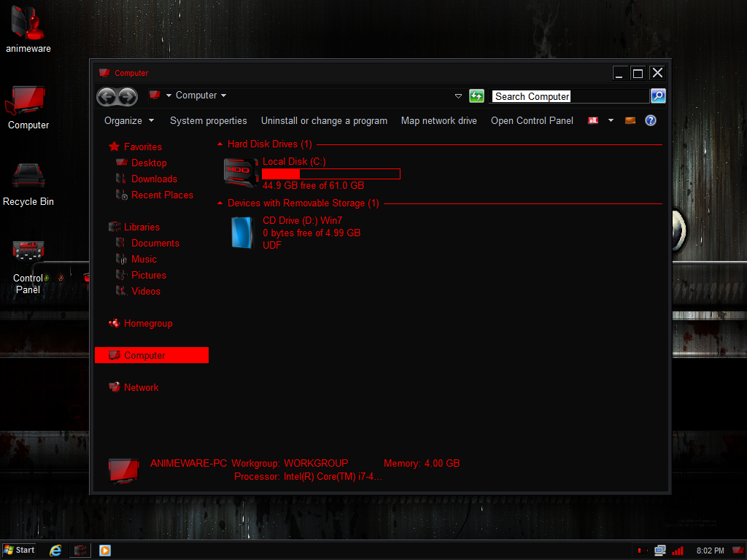747x560 pixels.
Task: Open the Start menu
Action: pyautogui.click(x=19, y=551)
